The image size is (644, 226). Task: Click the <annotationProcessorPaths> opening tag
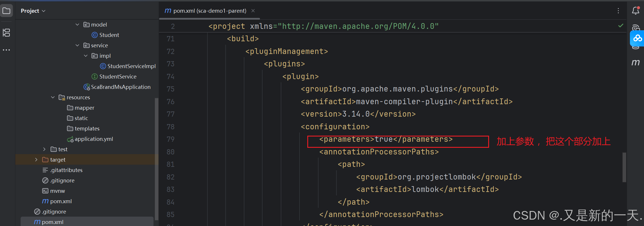point(379,152)
